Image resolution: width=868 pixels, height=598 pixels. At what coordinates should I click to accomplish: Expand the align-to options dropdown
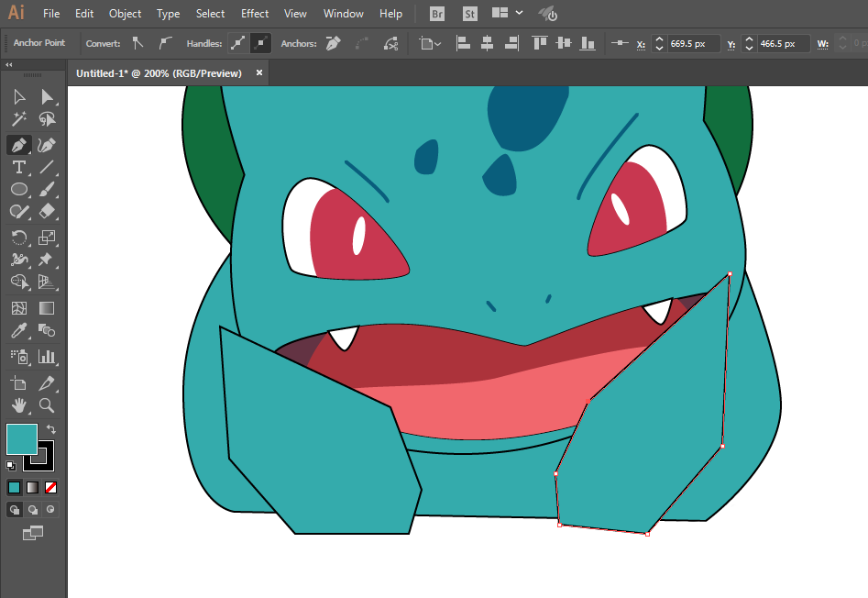coord(429,43)
